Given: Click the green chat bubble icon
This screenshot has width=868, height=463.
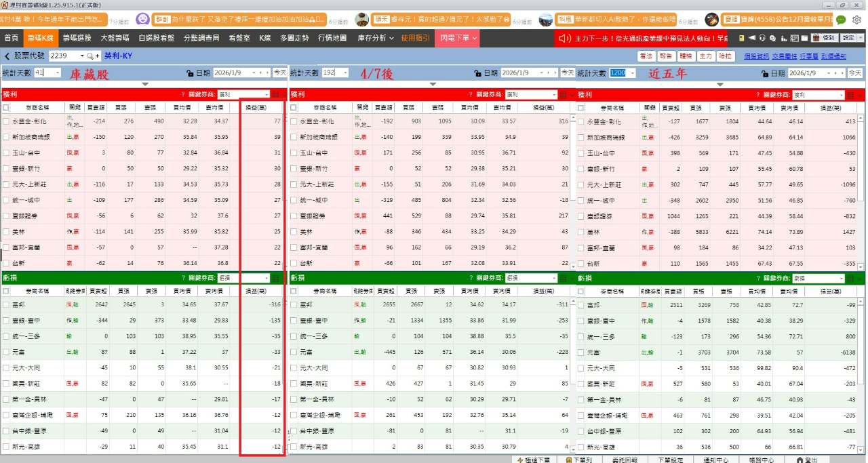Looking at the screenshot, I should 841,20.
